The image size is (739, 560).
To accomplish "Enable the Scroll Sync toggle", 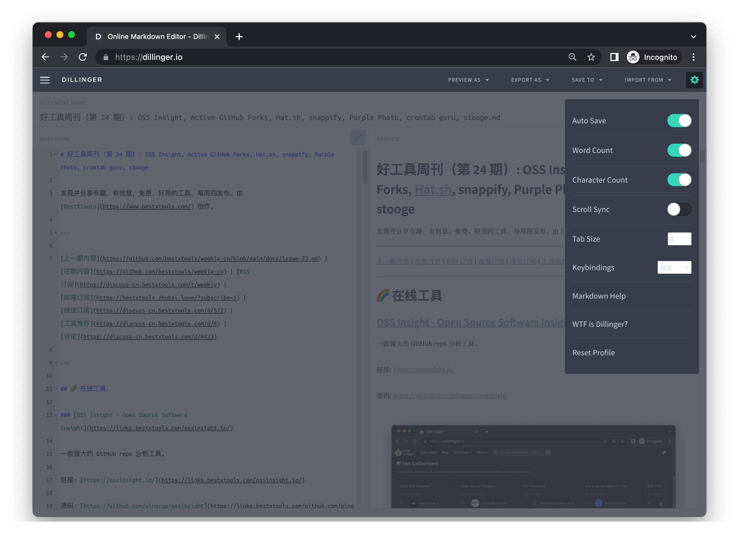I will (679, 209).
